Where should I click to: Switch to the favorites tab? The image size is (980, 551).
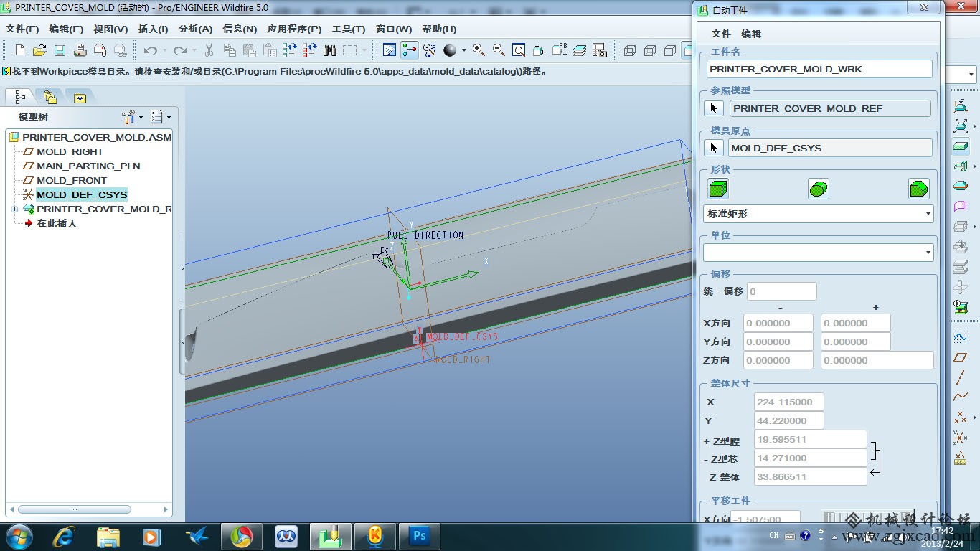click(79, 96)
